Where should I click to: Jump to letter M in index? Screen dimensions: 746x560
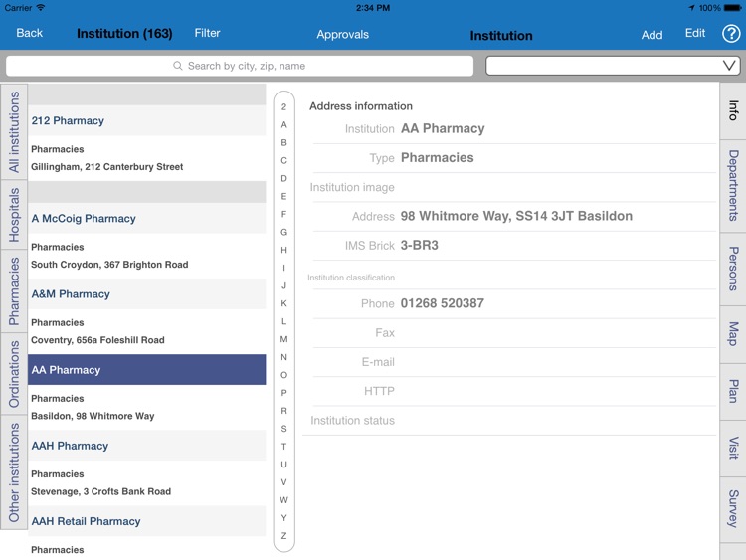(284, 339)
